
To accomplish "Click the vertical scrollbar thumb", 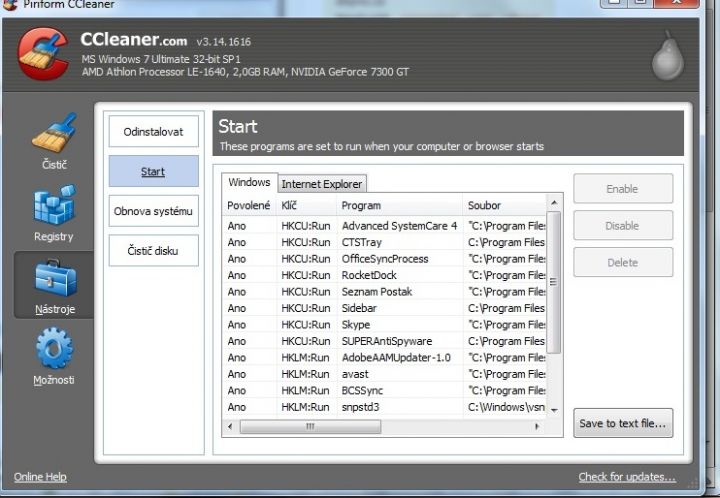I will pyautogui.click(x=554, y=282).
